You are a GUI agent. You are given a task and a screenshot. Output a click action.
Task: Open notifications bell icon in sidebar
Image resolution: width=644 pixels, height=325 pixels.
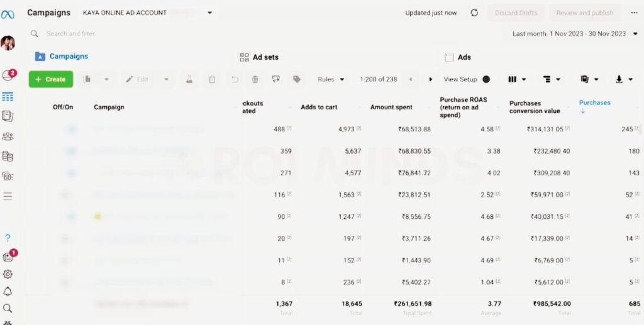tap(8, 291)
